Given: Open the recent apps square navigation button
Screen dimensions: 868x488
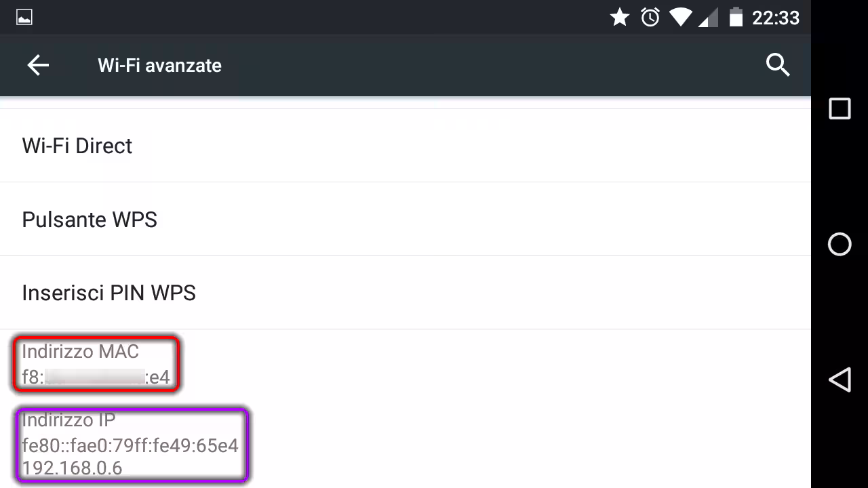Looking at the screenshot, I should (x=840, y=108).
